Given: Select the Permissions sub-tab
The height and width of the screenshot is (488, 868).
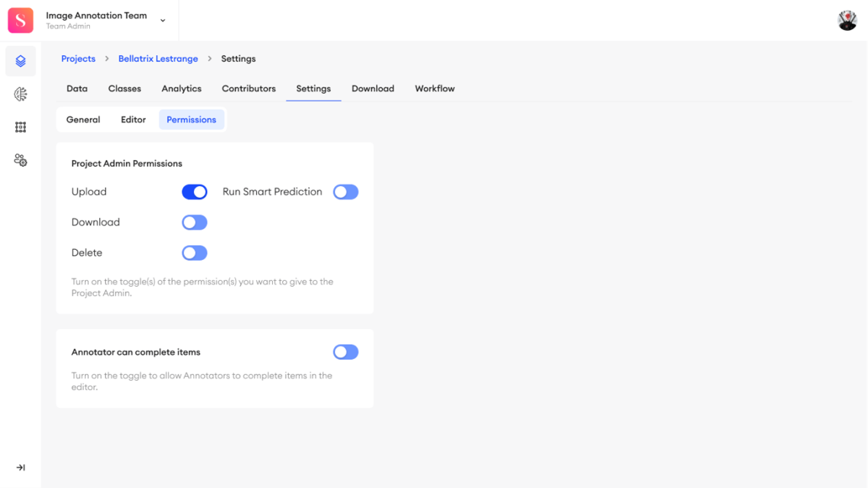Looking at the screenshot, I should [x=192, y=120].
